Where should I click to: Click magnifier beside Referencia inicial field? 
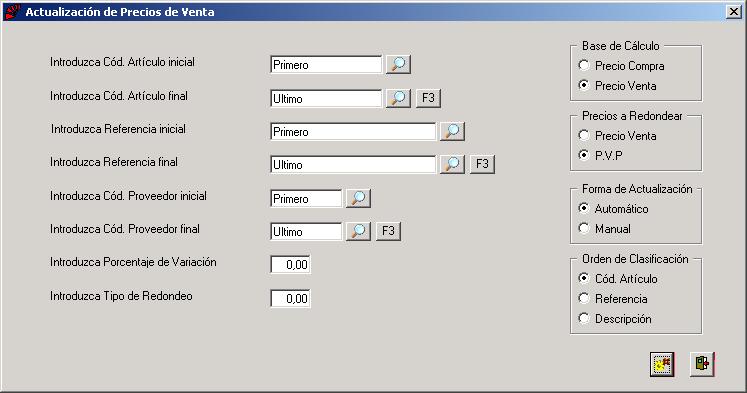coord(452,131)
